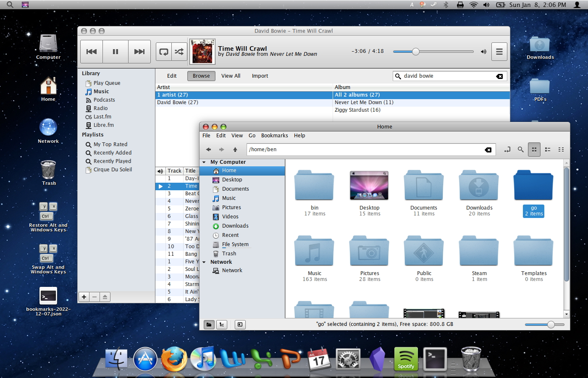Image resolution: width=588 pixels, height=378 pixels.
Task: Pause the playing song
Action: point(115,52)
